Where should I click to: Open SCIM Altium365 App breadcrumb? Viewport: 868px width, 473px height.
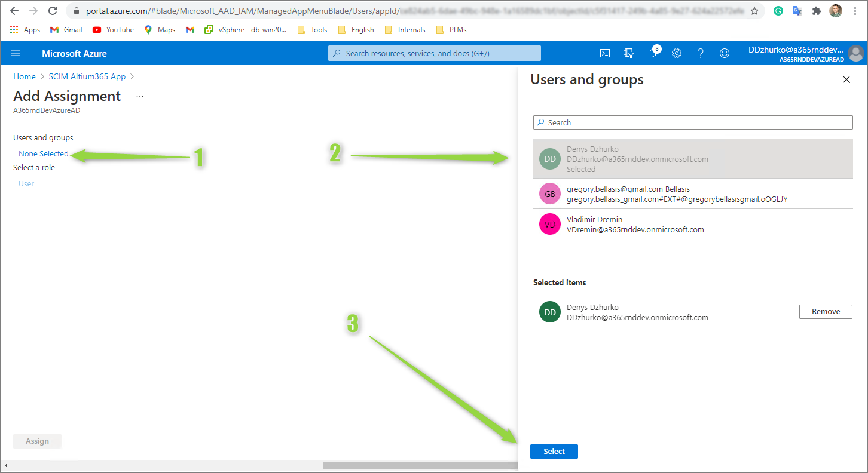pos(87,76)
